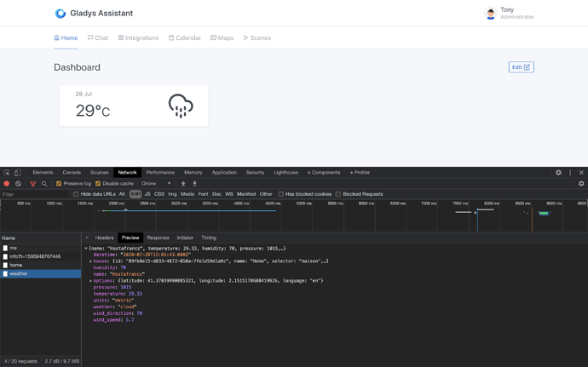Open the React Profiler panel
Image resolution: width=588 pixels, height=367 pixels.
point(360,173)
